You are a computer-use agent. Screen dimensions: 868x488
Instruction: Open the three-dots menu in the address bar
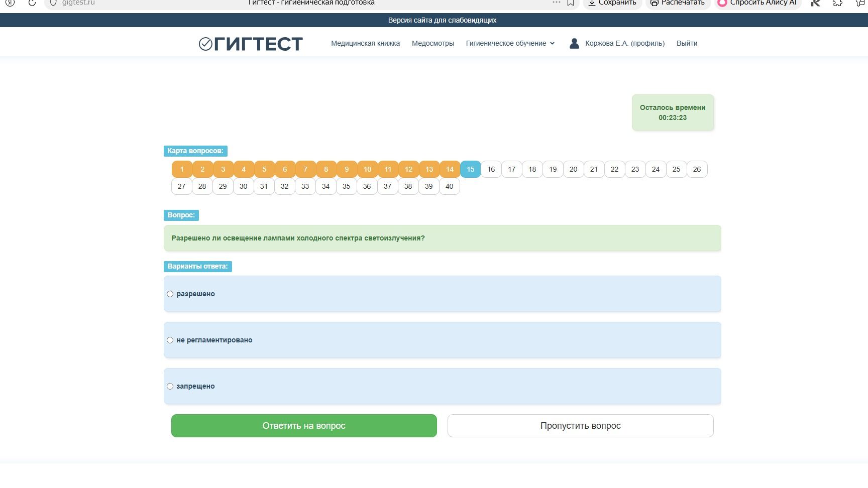point(556,3)
